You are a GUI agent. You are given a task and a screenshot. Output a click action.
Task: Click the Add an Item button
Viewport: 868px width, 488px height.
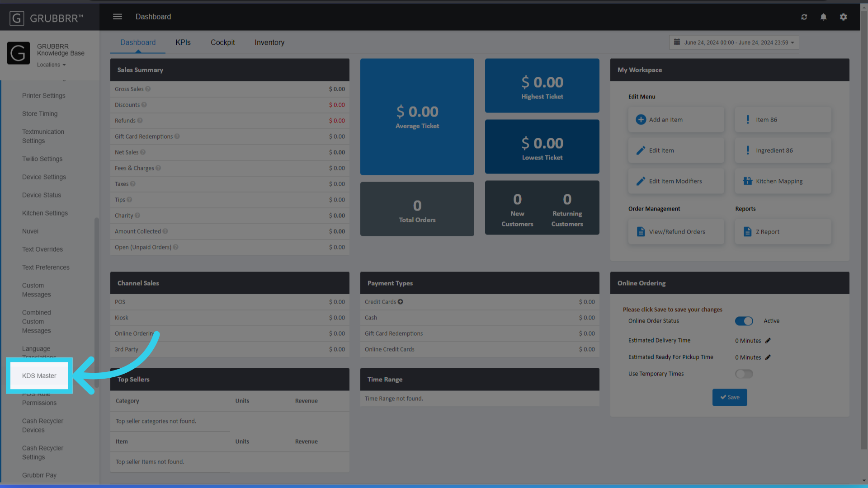tap(676, 120)
